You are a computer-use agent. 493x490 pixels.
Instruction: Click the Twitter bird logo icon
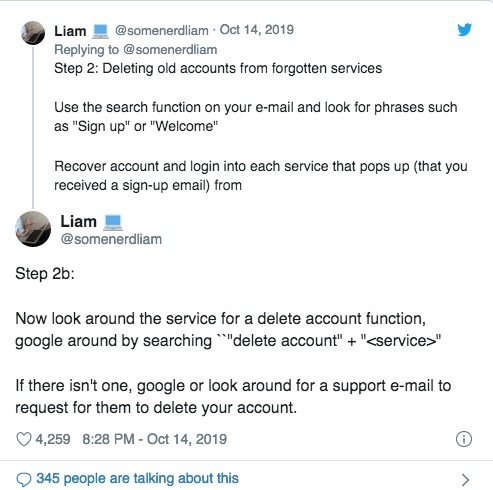pyautogui.click(x=465, y=29)
